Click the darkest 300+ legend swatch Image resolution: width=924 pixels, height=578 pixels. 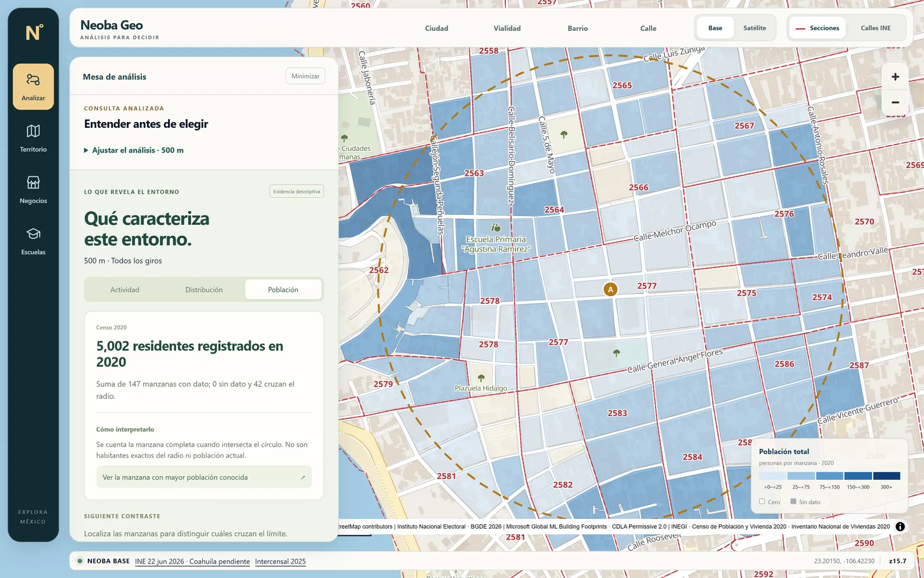pos(886,476)
